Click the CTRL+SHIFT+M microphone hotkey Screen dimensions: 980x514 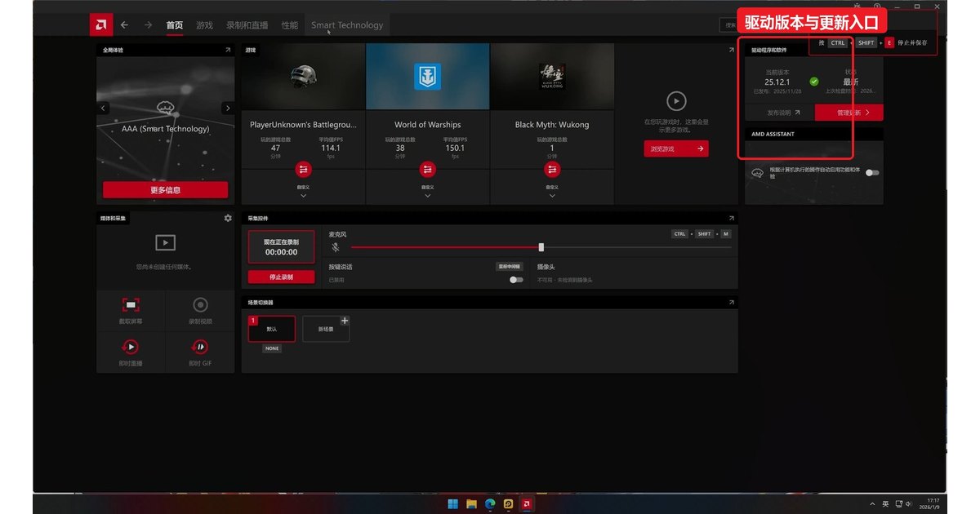[x=701, y=234]
